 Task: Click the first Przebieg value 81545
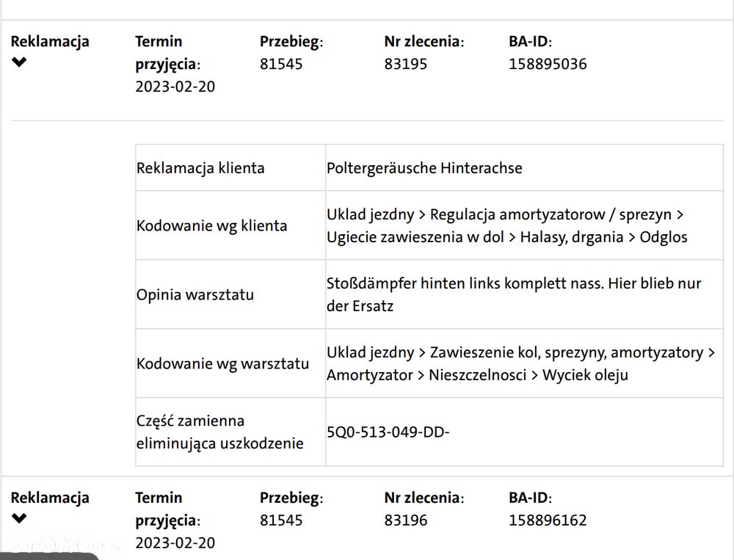tap(281, 64)
